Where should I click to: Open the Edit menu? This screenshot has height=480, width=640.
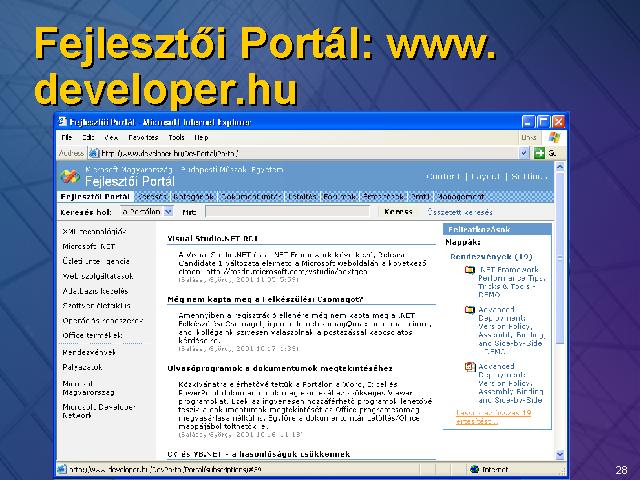click(x=88, y=138)
